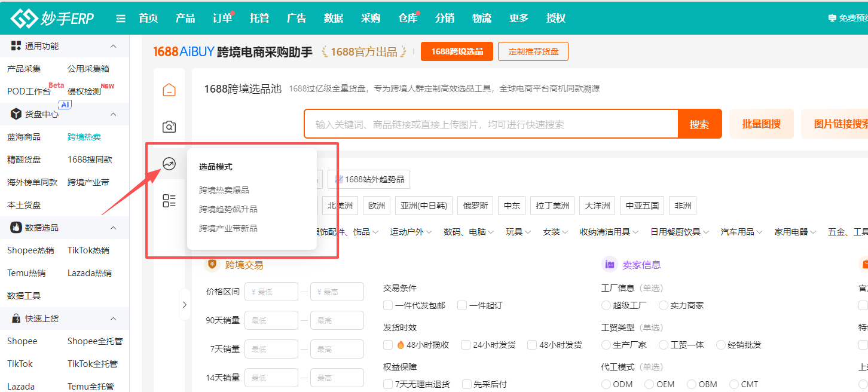Check the 先采后付 option
The height and width of the screenshot is (392, 868).
point(466,384)
